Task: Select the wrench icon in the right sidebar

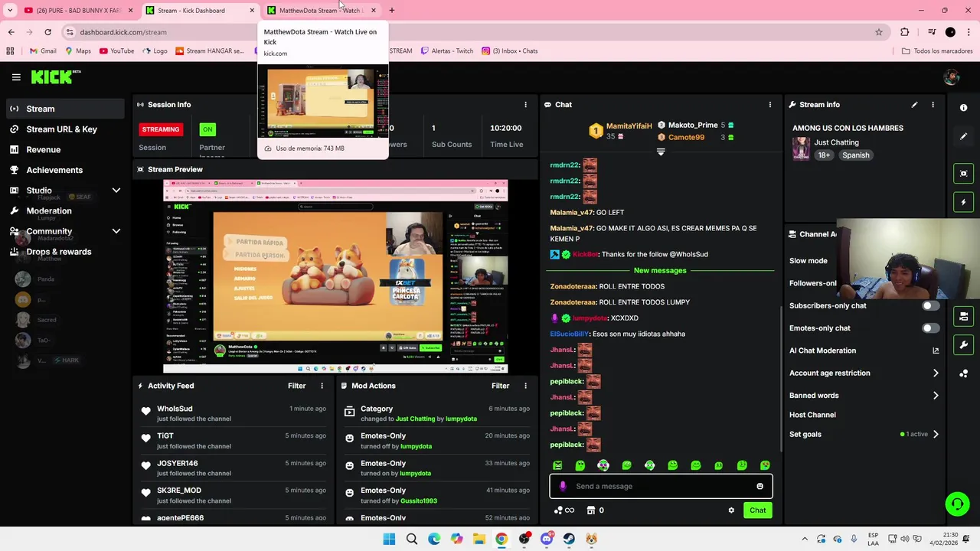Action: pyautogui.click(x=964, y=344)
